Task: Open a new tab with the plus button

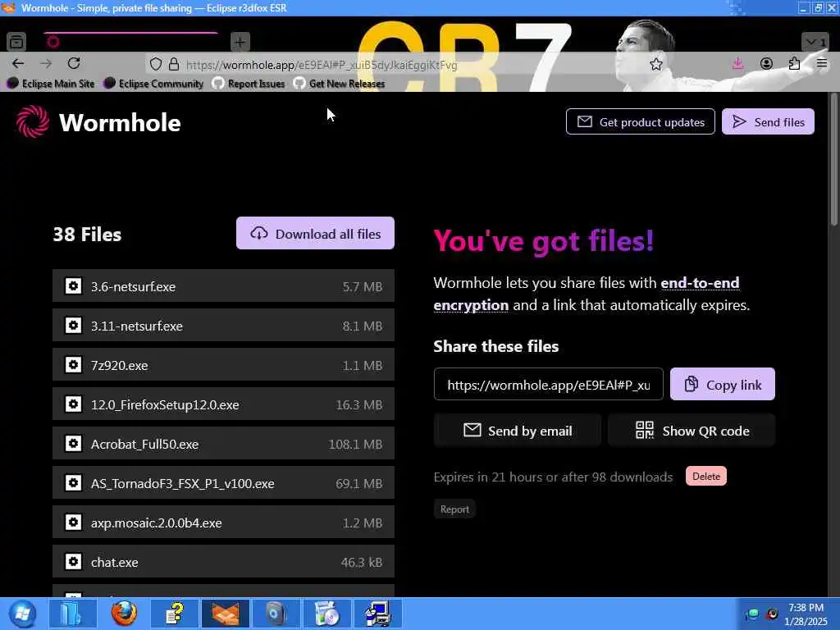Action: (240, 42)
